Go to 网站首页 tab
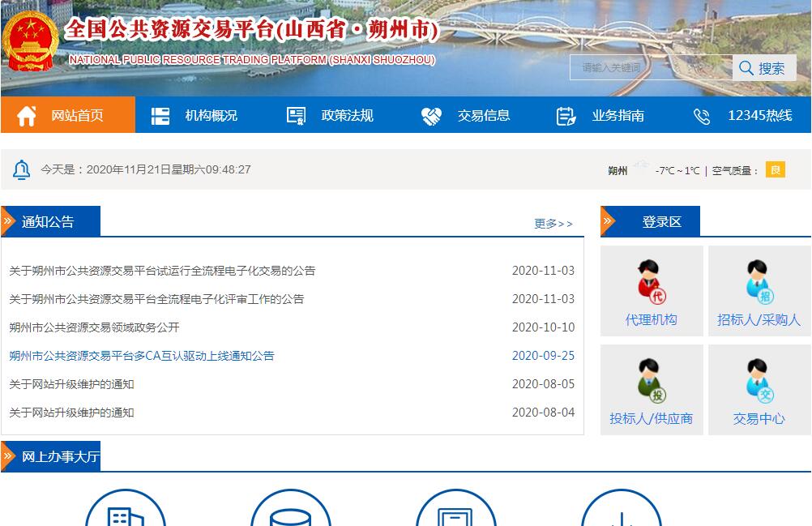812x526 pixels. (x=77, y=116)
